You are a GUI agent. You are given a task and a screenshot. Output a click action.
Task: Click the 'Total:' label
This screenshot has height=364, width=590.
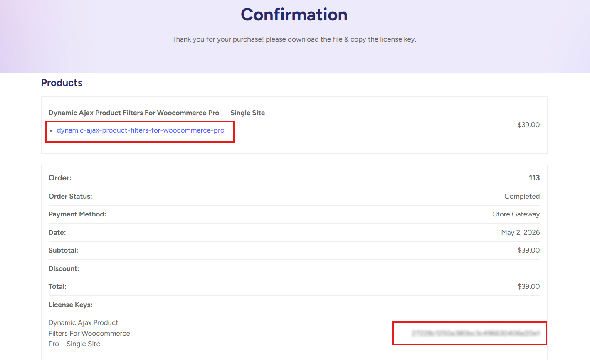point(57,287)
